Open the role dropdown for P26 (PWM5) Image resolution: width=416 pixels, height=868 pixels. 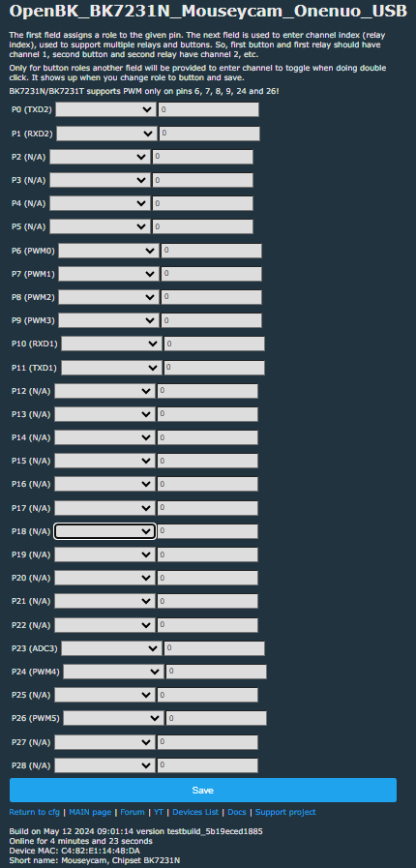(114, 718)
